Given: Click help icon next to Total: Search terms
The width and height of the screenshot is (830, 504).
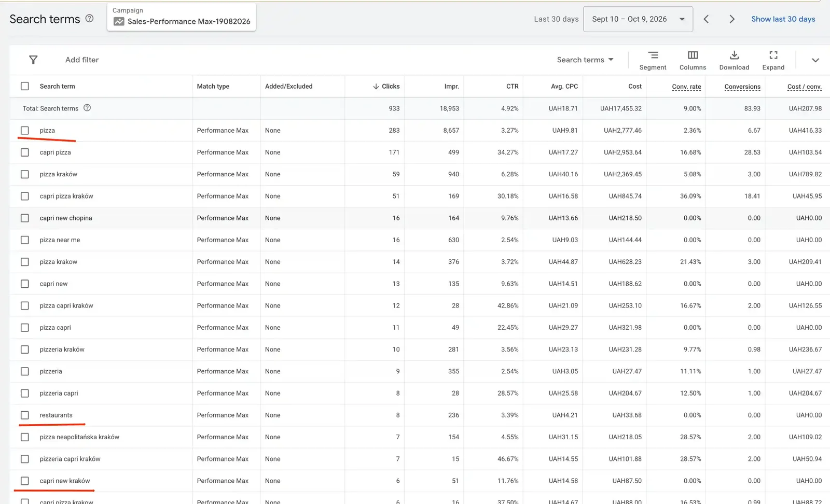Looking at the screenshot, I should click(x=87, y=108).
